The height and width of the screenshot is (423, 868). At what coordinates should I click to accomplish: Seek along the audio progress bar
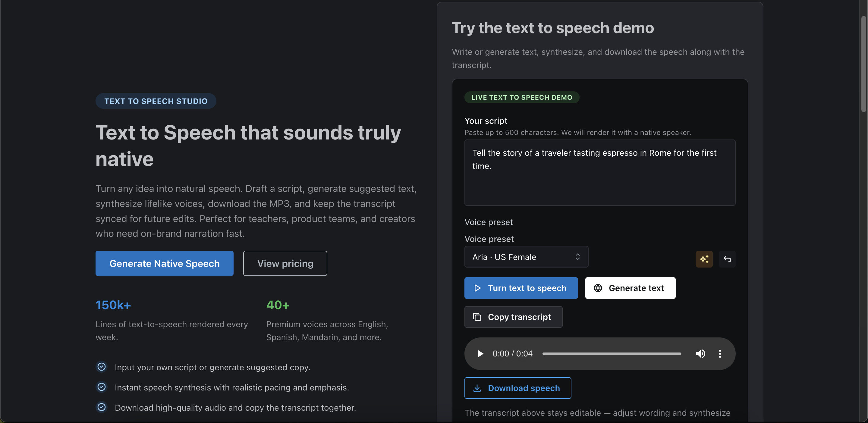pos(611,354)
